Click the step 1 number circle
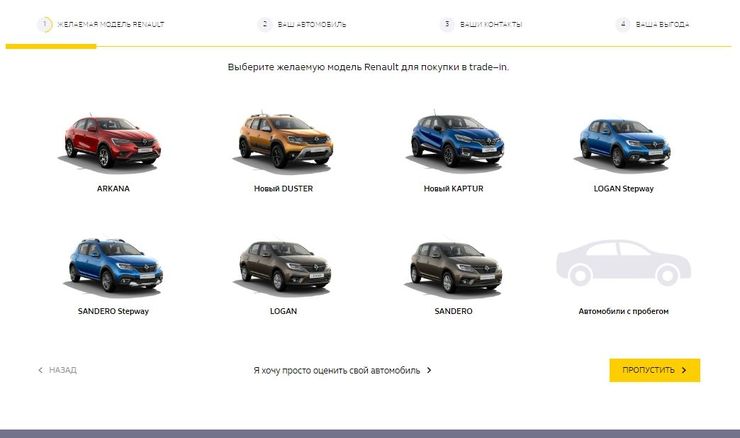 [x=45, y=24]
